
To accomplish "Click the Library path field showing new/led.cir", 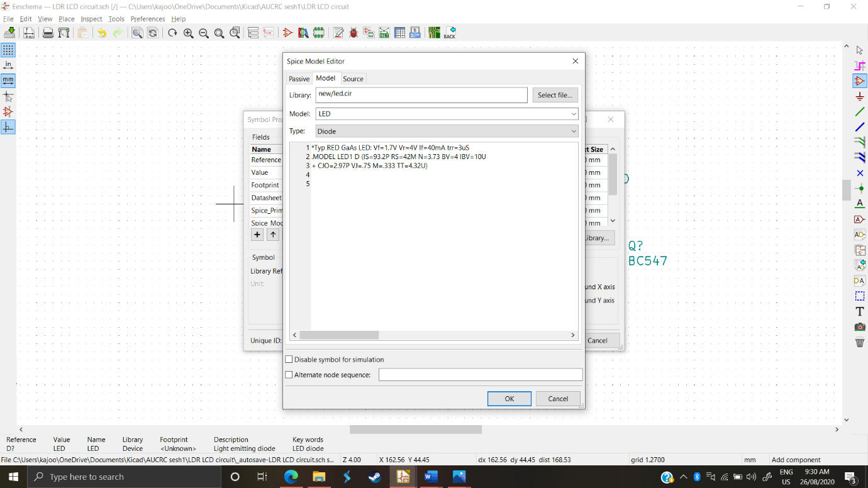I will 421,94.
